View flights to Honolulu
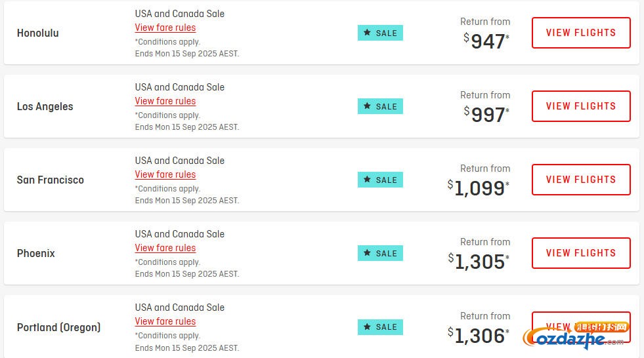Viewport: 644px width, 358px height. click(x=580, y=33)
